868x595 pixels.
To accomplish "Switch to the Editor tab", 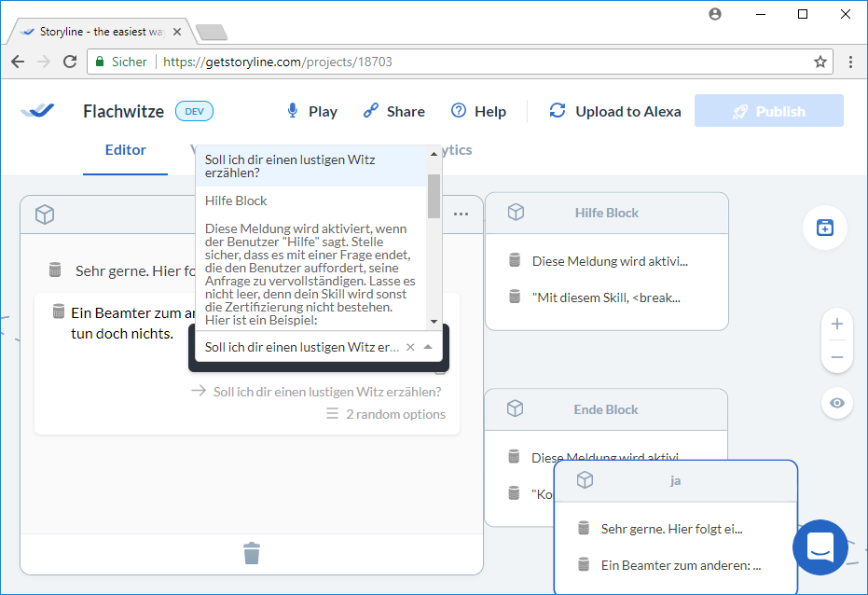I will pyautogui.click(x=125, y=150).
